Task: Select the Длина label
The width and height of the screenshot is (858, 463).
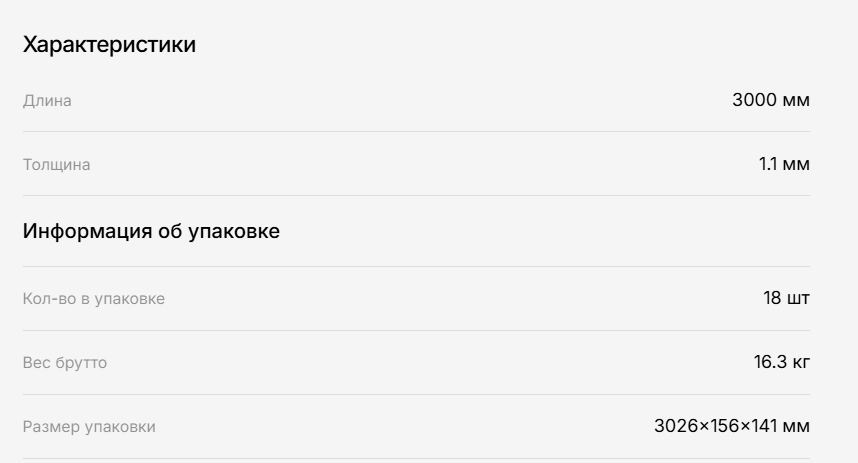Action: pyautogui.click(x=47, y=101)
